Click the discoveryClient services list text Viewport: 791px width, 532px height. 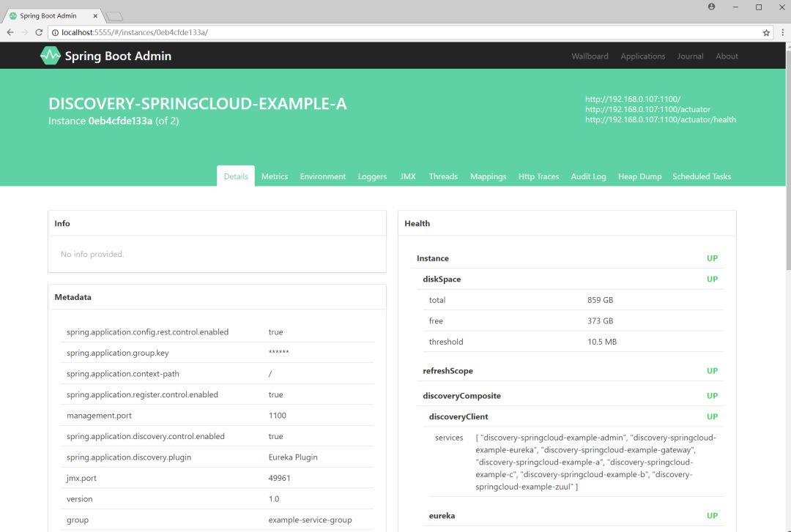point(595,462)
